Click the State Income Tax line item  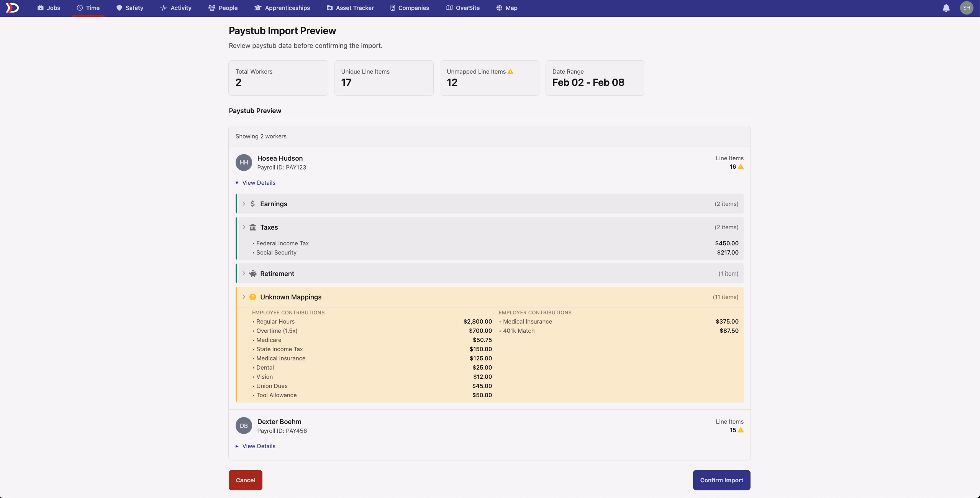(372, 349)
